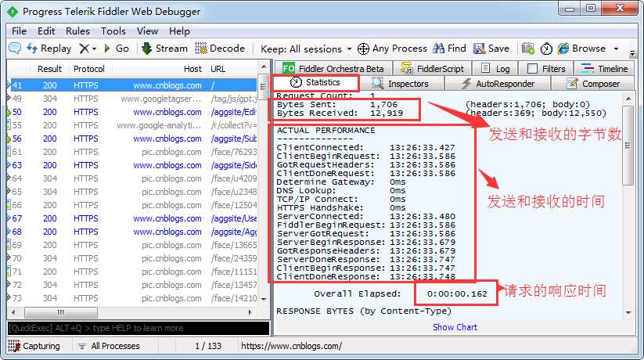This screenshot has width=644, height=360.
Task: Select session 55 google-analytics row
Action: coord(132,125)
